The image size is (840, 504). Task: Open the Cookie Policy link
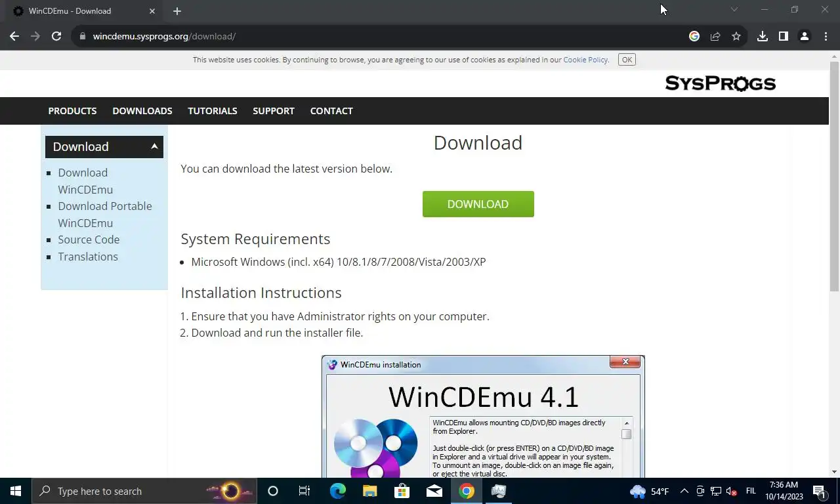coord(585,60)
